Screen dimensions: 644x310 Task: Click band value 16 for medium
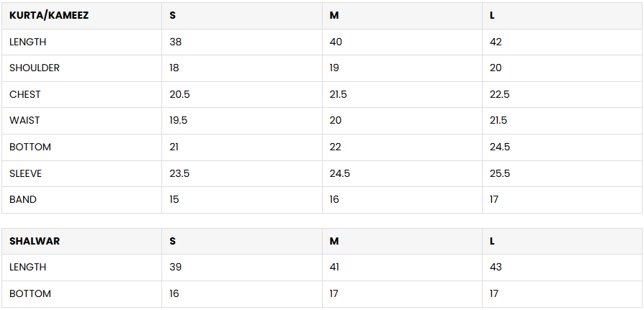[334, 199]
